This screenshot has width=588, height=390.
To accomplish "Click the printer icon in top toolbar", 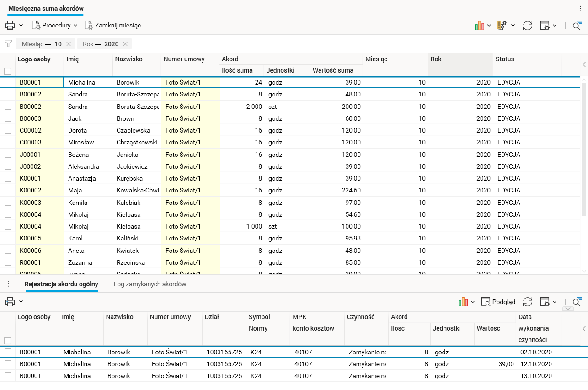I will [x=10, y=26].
